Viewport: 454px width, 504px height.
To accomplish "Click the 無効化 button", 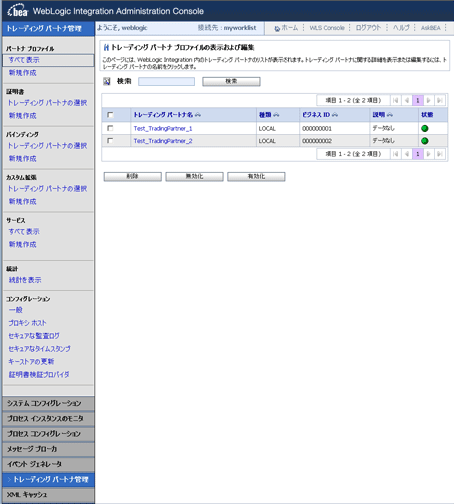I will [194, 176].
